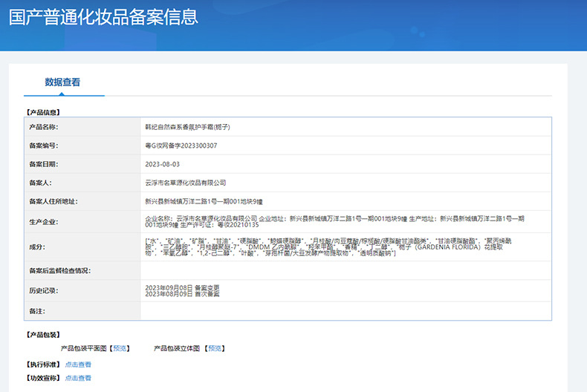Click the 【产品信息】 section heading
This screenshot has width=587, height=392.
43,112
